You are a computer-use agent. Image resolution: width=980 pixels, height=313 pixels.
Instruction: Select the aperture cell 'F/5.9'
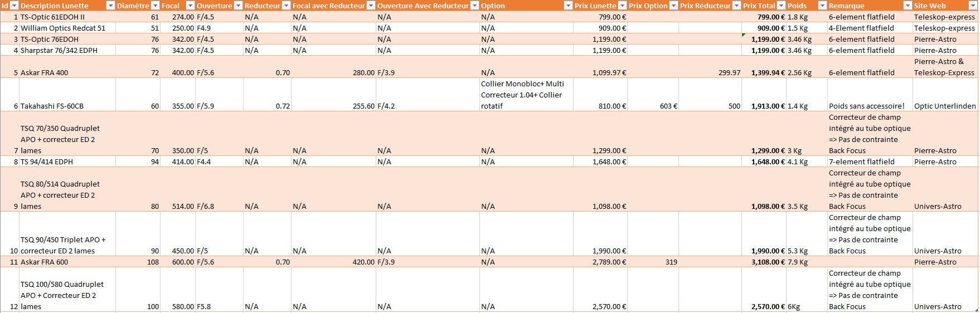coord(219,95)
